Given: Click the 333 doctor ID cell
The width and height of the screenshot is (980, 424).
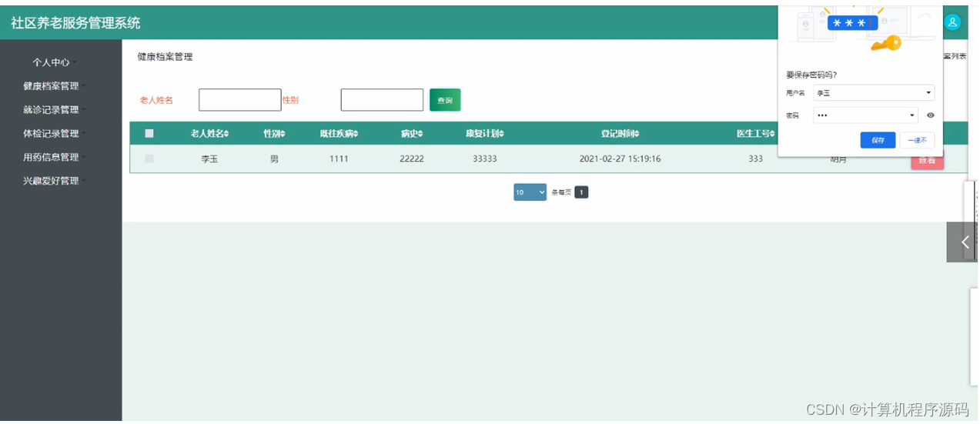Looking at the screenshot, I should click(x=755, y=159).
